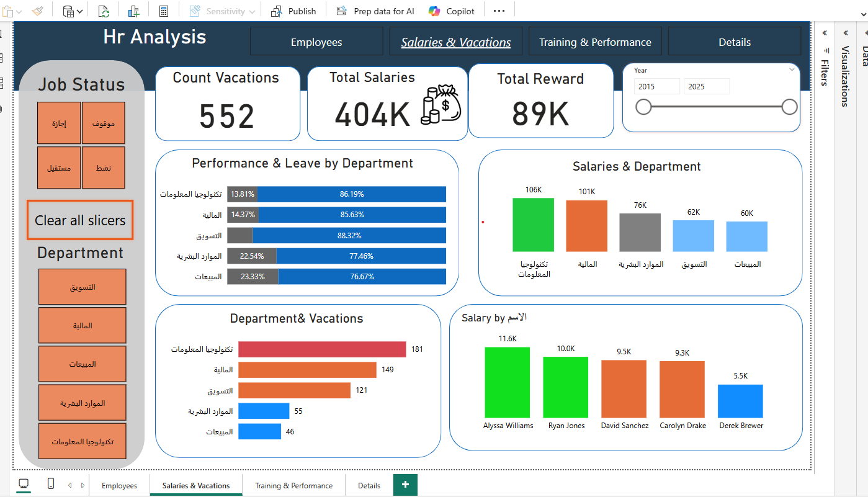Toggle the إجازة job status slicer tile
Viewport: 868px width, 497px height.
click(x=59, y=123)
